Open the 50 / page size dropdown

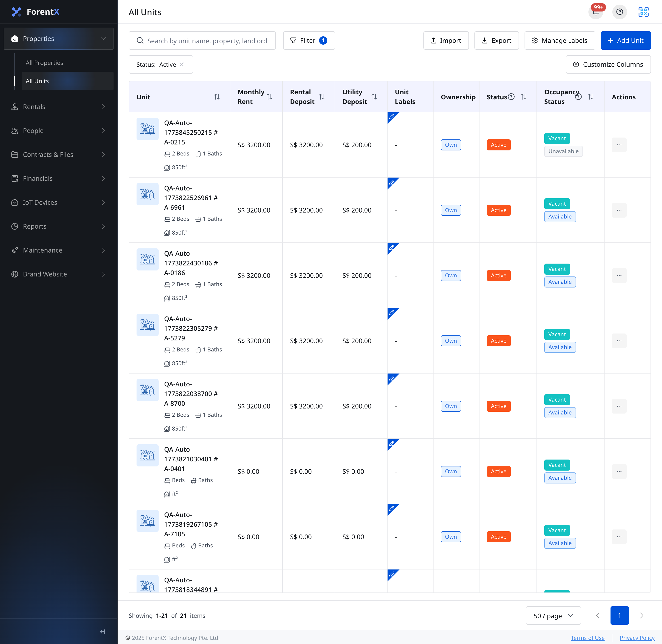click(553, 615)
